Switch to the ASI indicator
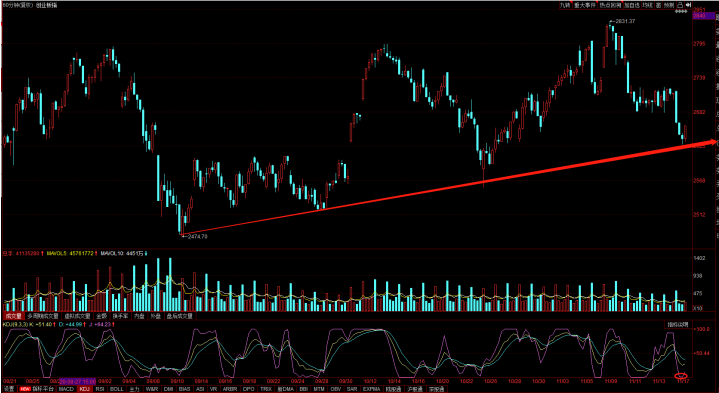Image resolution: width=719 pixels, height=393 pixels. 200,389
